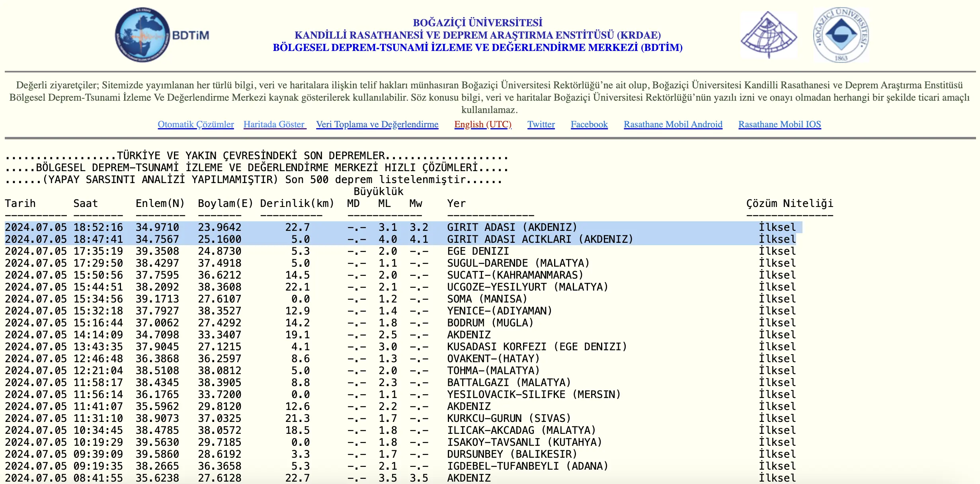Click KUSADASI KORFEZI (EGE DENIZI) entry

537,347
